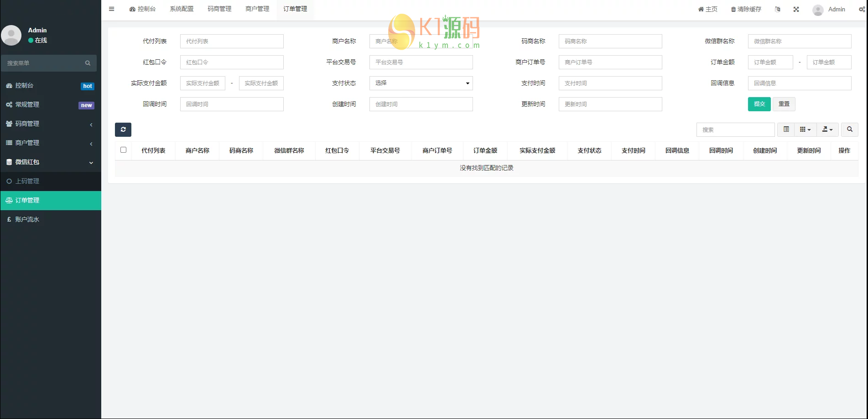The height and width of the screenshot is (419, 868).
Task: Click the refresh icon above the order table
Action: [x=123, y=129]
